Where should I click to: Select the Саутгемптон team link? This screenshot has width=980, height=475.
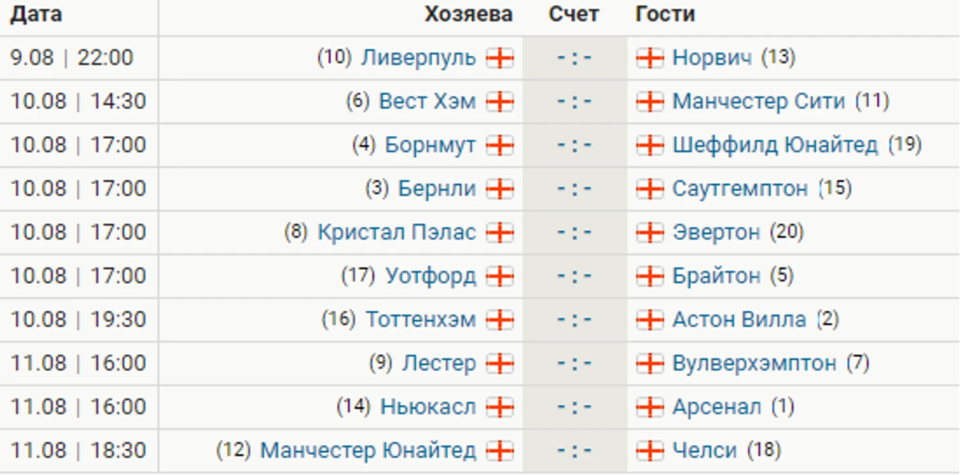(x=740, y=189)
